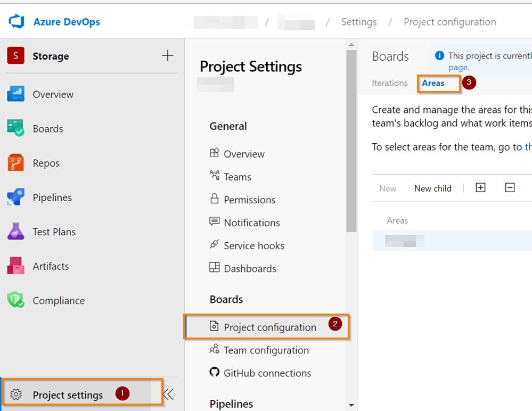This screenshot has height=411, width=532.
Task: Open the Compliance shield icon
Action: pos(15,300)
